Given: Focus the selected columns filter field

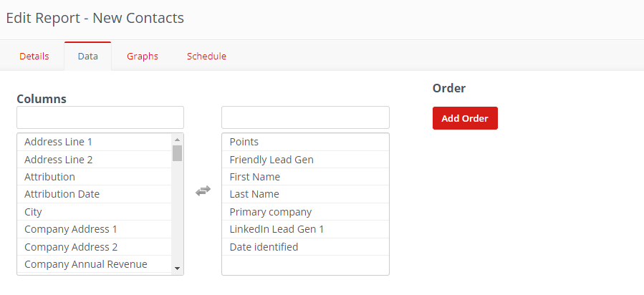Looking at the screenshot, I should [x=305, y=117].
